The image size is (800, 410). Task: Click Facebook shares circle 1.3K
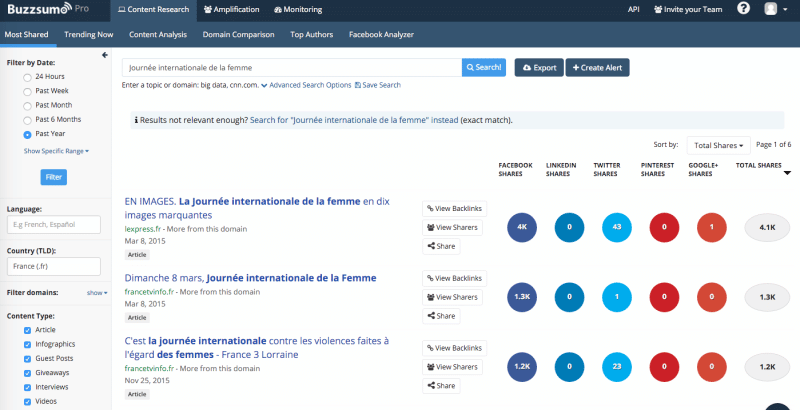pyautogui.click(x=522, y=297)
